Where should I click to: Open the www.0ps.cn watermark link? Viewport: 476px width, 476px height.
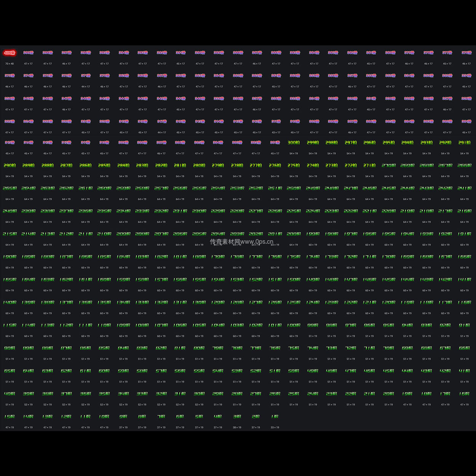click(241, 241)
